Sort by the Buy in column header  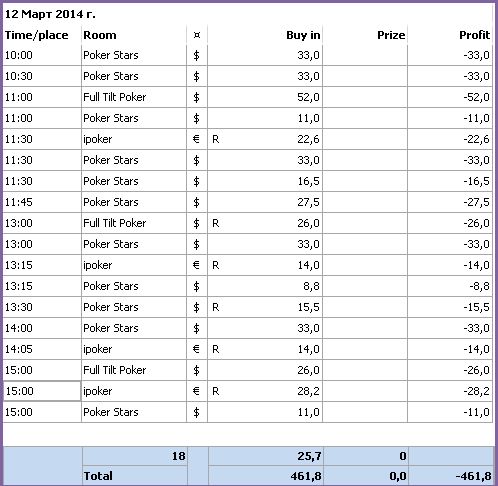[265, 35]
